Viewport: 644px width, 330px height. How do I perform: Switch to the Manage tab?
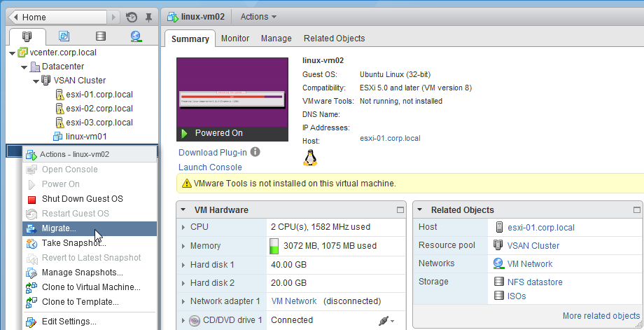pyautogui.click(x=276, y=39)
